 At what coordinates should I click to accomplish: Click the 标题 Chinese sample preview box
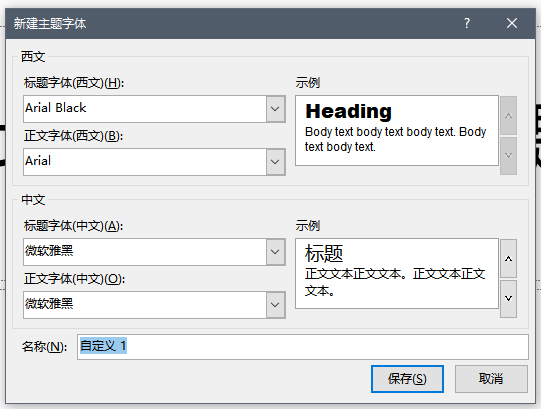point(397,273)
